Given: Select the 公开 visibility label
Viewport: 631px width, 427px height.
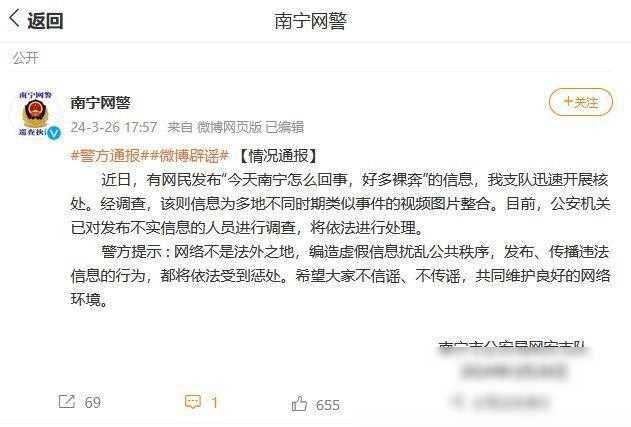Looking at the screenshot, I should (x=25, y=58).
